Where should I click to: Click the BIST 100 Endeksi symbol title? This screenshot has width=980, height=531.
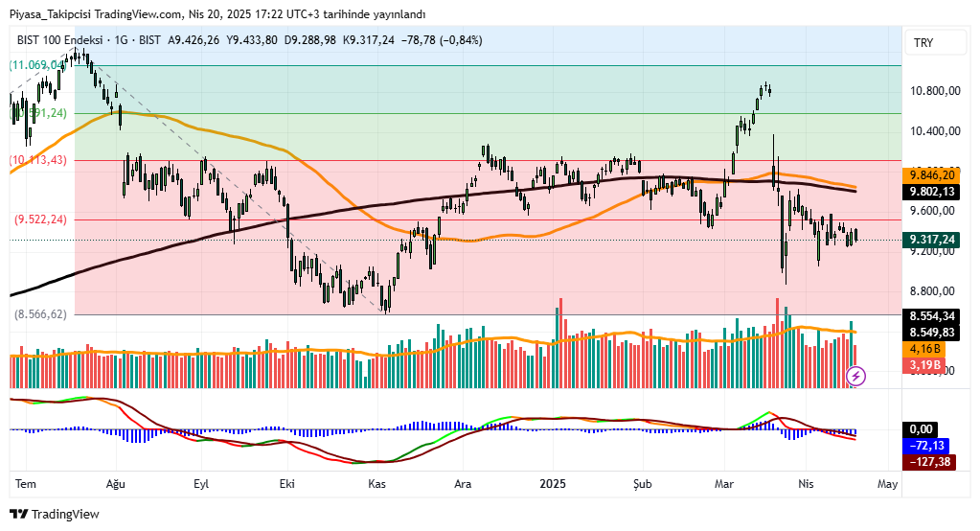pyautogui.click(x=60, y=40)
